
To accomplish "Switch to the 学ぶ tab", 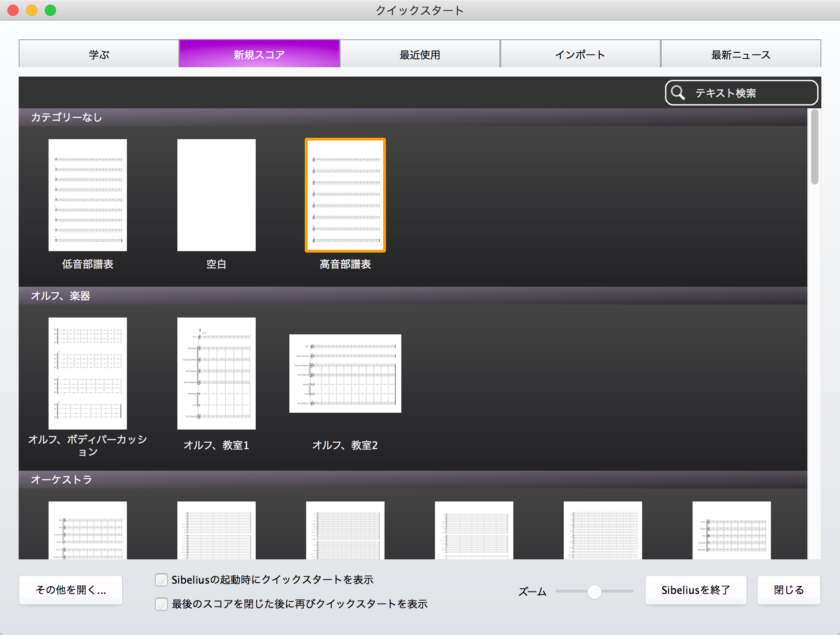I will tap(99, 54).
